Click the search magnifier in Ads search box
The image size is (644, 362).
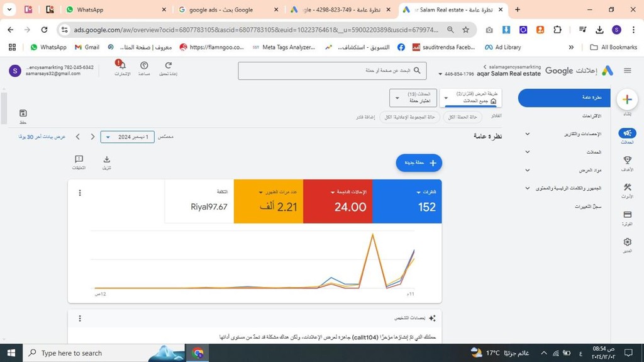click(x=417, y=71)
